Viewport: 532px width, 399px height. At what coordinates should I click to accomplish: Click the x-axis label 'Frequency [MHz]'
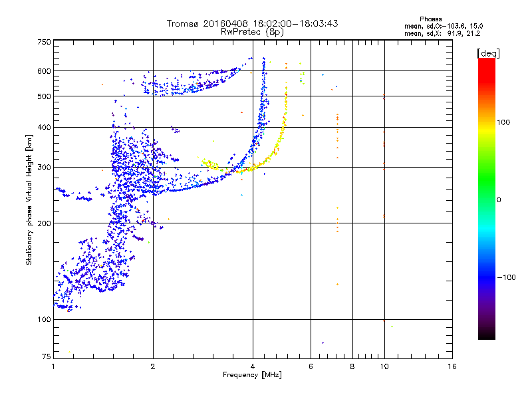[x=252, y=375]
